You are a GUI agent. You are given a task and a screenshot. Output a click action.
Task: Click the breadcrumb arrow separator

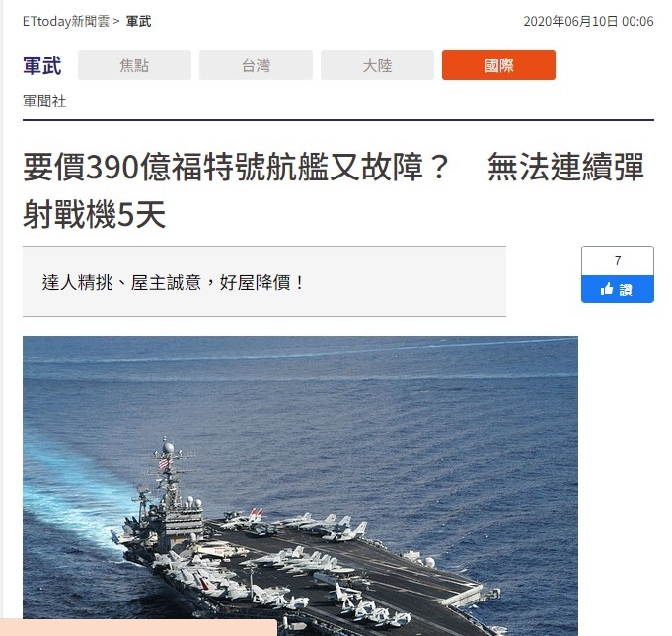(116, 21)
